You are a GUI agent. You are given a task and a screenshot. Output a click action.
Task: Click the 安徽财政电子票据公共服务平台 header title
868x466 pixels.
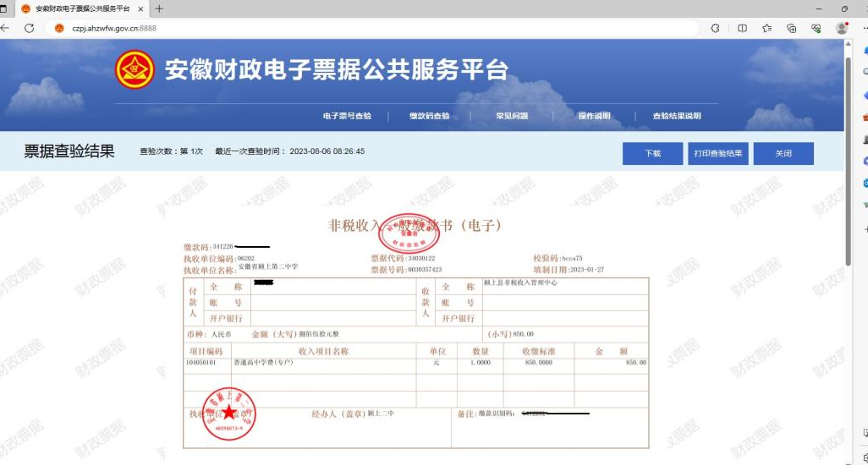click(336, 70)
